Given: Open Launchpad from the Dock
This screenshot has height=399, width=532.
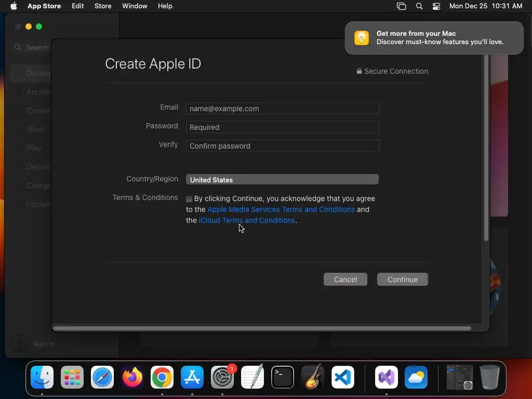Looking at the screenshot, I should click(72, 377).
